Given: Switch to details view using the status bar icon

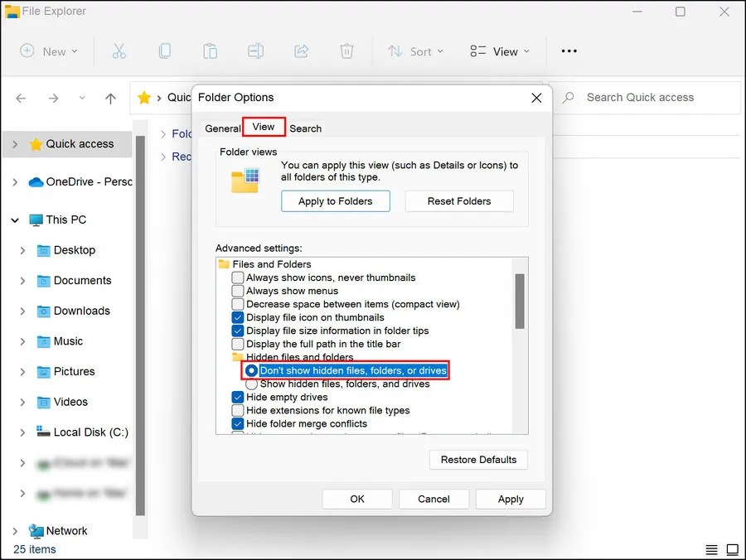Looking at the screenshot, I should (711, 549).
